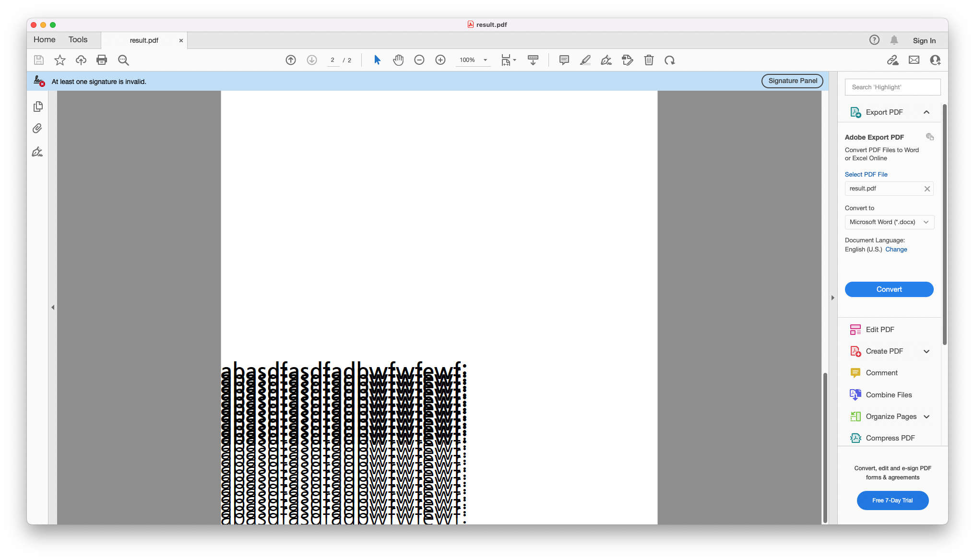Switch to the Home tab

pyautogui.click(x=45, y=40)
